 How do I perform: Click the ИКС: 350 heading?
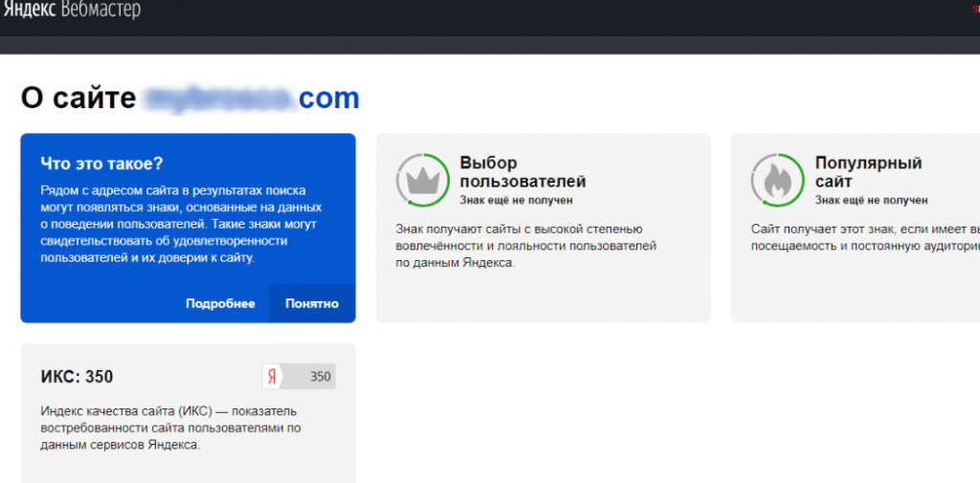pyautogui.click(x=77, y=377)
